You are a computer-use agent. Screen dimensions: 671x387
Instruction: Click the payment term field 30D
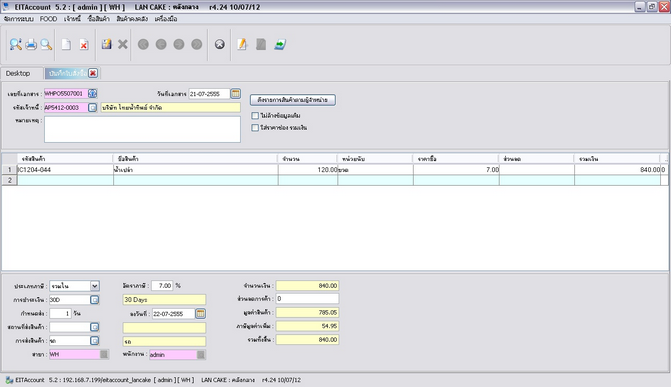(69, 300)
